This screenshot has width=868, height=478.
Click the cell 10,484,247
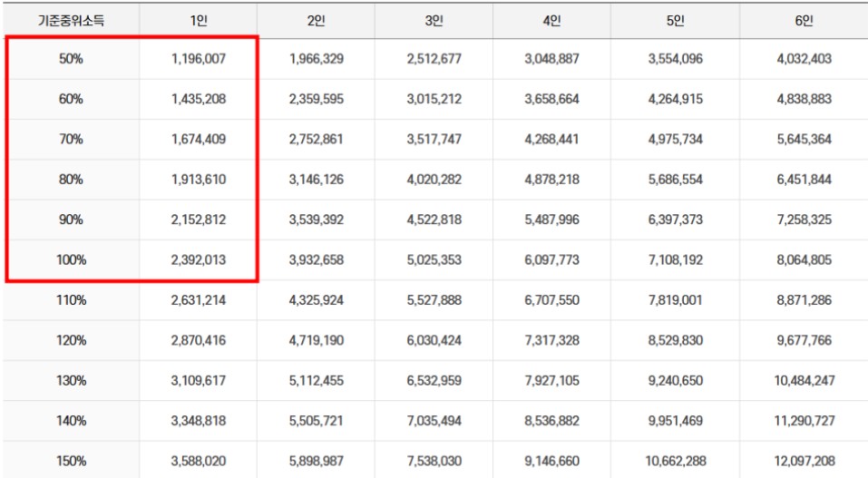(804, 381)
